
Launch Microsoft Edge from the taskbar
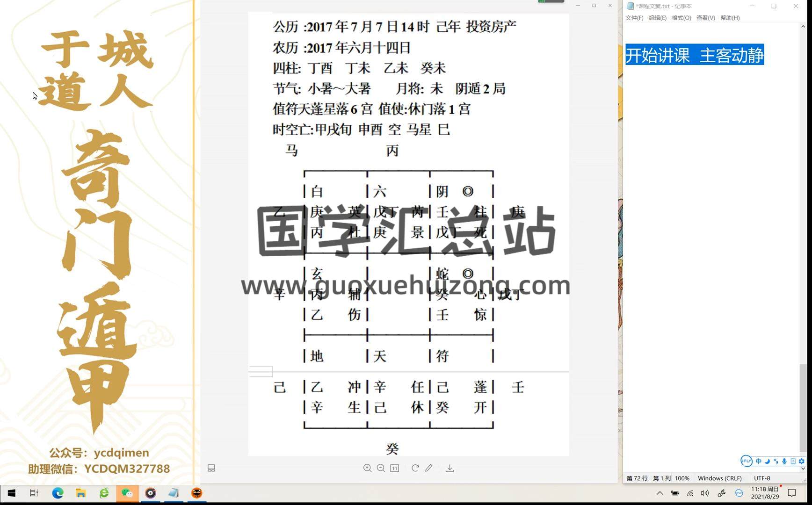58,493
